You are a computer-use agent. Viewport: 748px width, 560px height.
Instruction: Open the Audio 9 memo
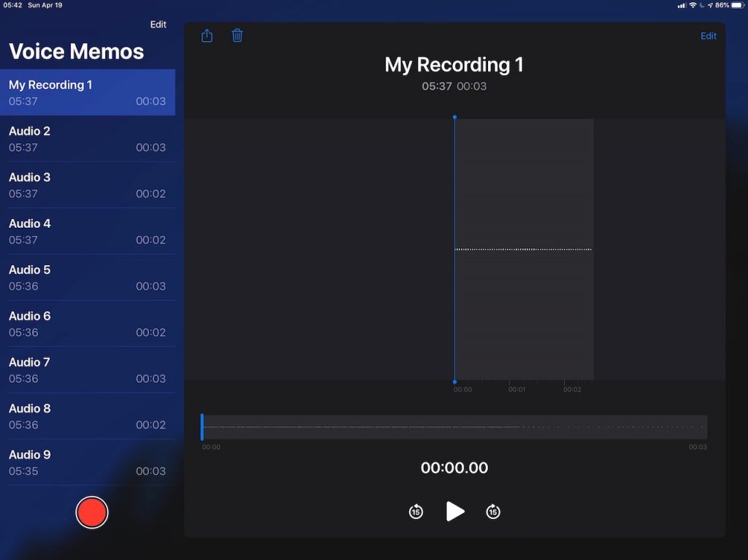pyautogui.click(x=87, y=462)
